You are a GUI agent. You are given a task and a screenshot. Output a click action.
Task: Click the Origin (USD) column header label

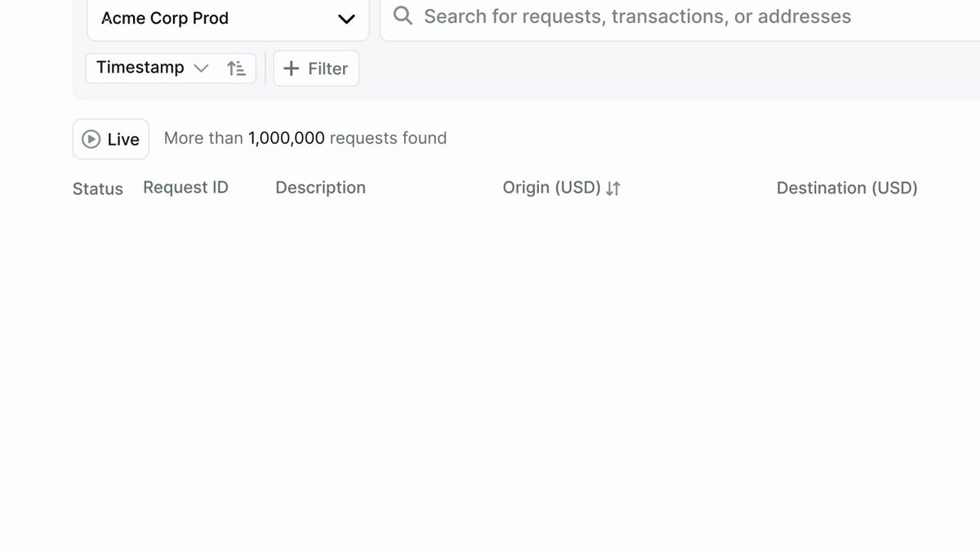click(x=551, y=188)
